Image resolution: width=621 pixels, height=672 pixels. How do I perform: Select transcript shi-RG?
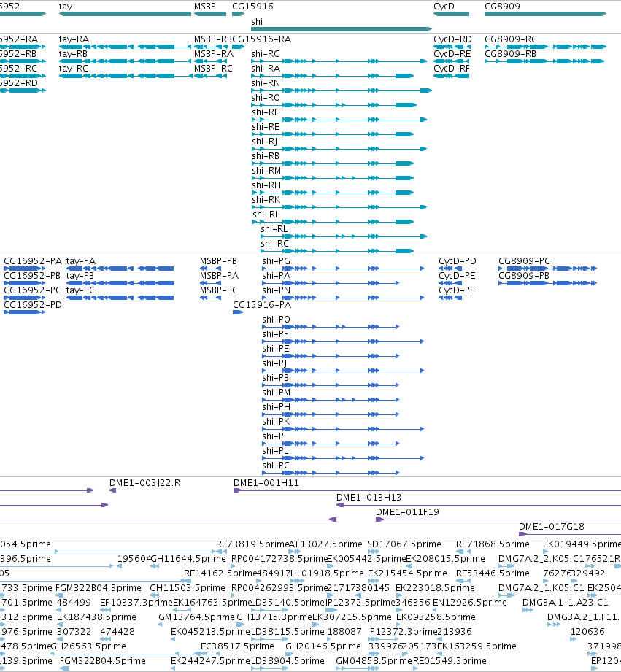coord(266,54)
